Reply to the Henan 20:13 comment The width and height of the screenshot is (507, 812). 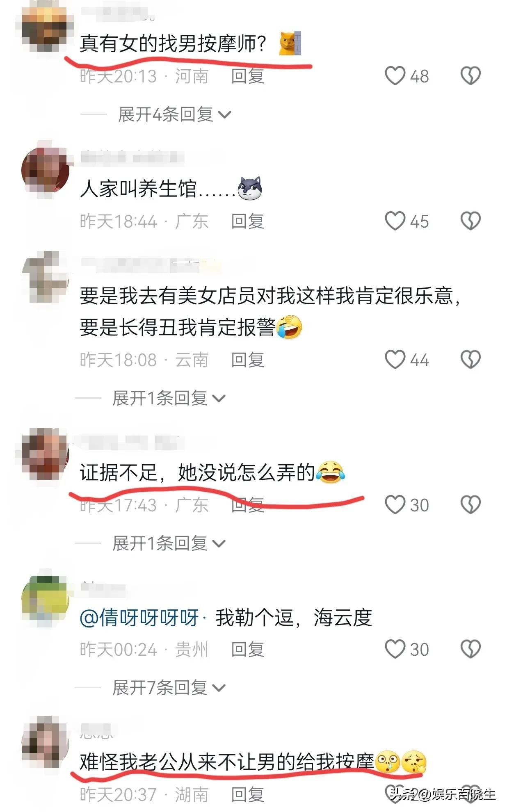[x=248, y=76]
